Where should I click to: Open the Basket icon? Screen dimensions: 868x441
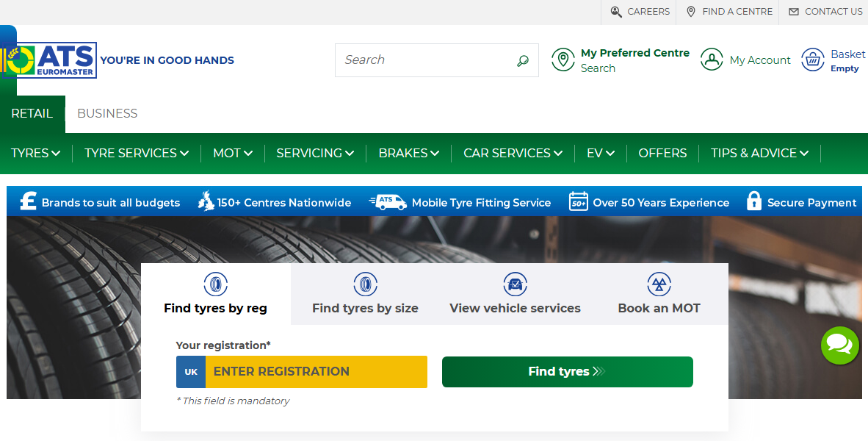pyautogui.click(x=813, y=60)
